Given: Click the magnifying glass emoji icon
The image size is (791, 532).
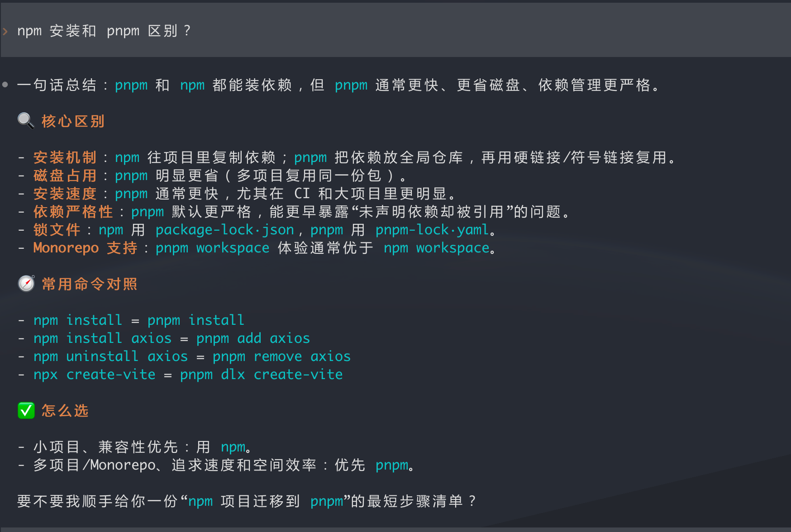Looking at the screenshot, I should (26, 121).
